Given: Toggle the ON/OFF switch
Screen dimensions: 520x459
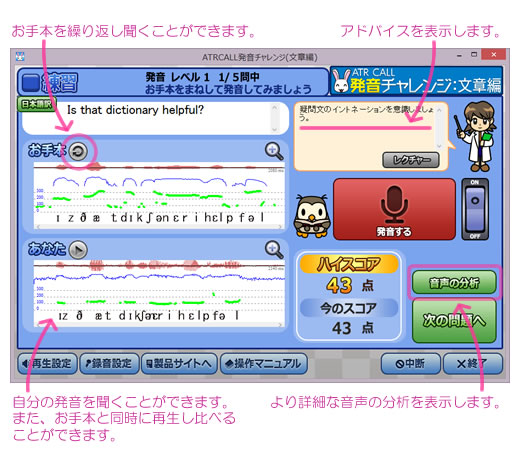Looking at the screenshot, I should pyautogui.click(x=475, y=209).
